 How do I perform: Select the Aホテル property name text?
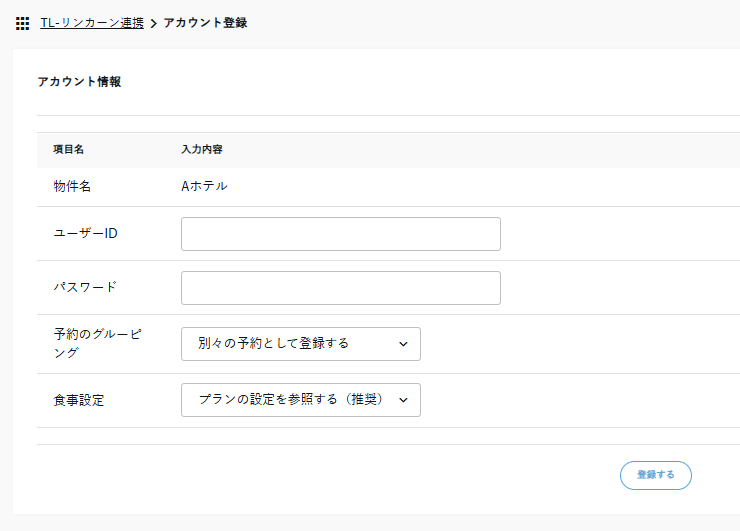[203, 186]
